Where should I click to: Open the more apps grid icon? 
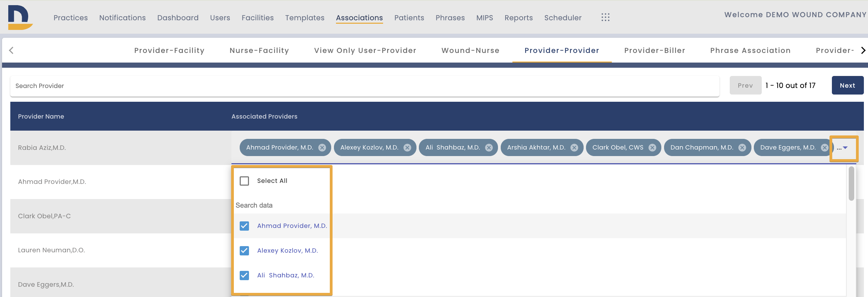(605, 18)
